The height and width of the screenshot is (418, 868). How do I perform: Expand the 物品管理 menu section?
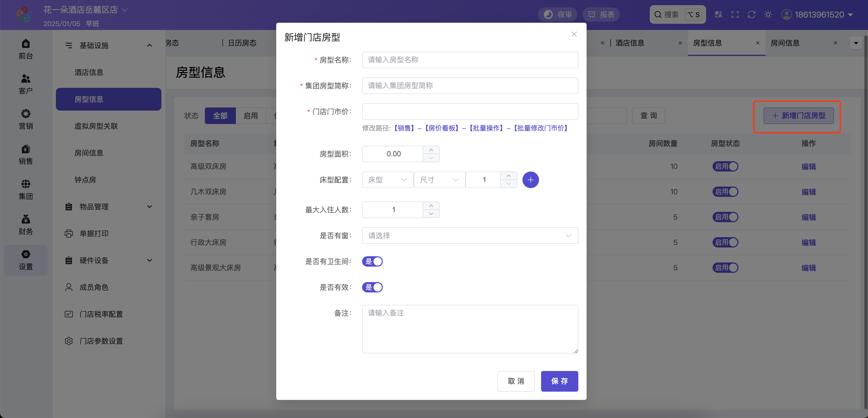click(x=108, y=207)
